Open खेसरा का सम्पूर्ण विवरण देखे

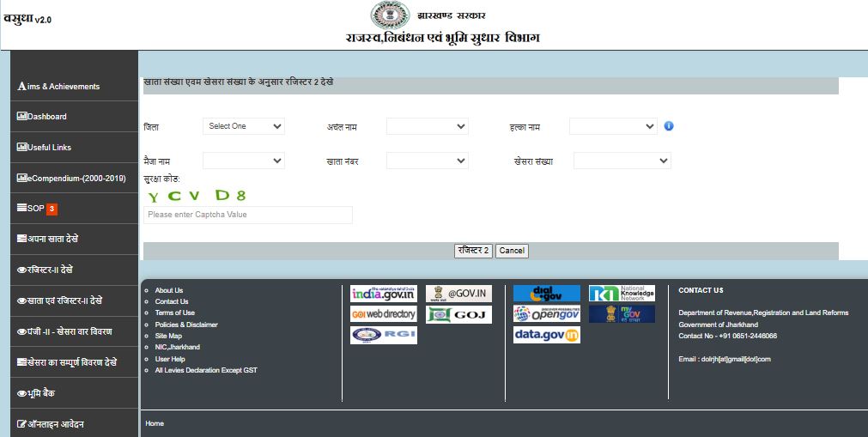[74, 362]
